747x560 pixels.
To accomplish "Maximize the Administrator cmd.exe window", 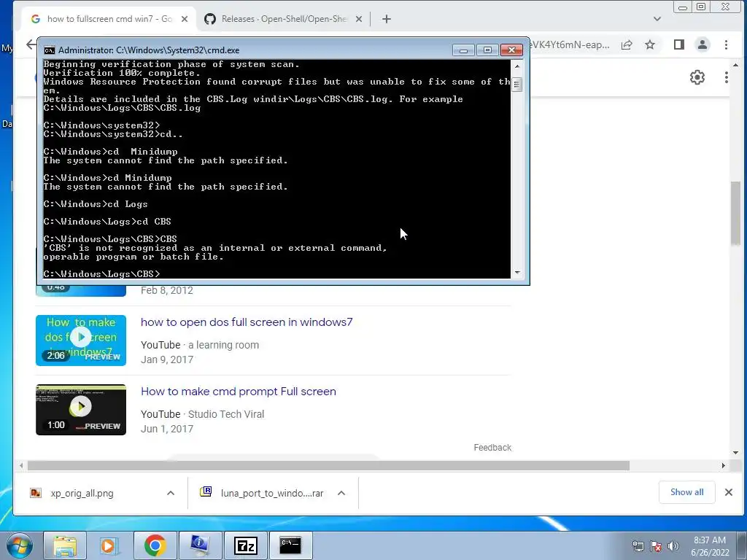I will pos(487,50).
